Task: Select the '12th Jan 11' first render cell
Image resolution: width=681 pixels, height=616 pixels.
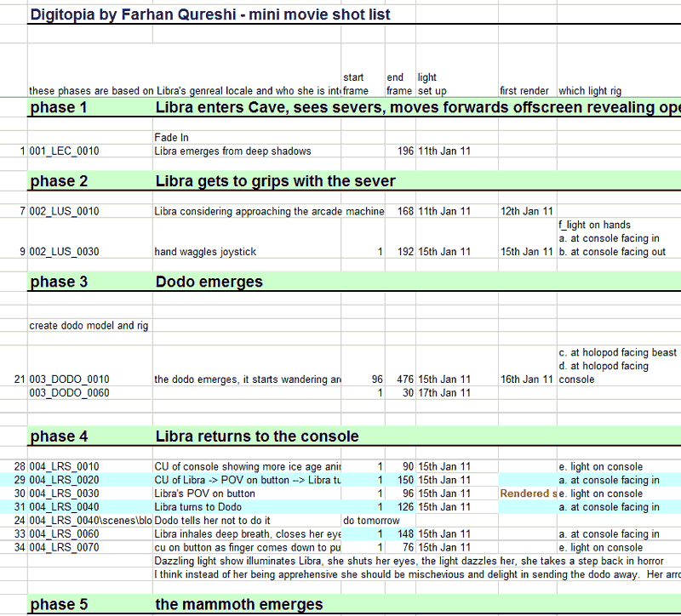Action: (527, 211)
